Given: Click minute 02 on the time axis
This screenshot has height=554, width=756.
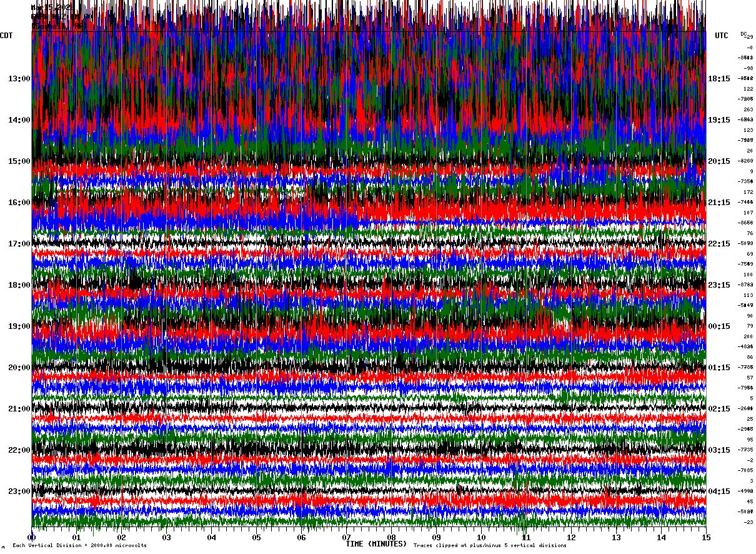Looking at the screenshot, I should [x=122, y=537].
